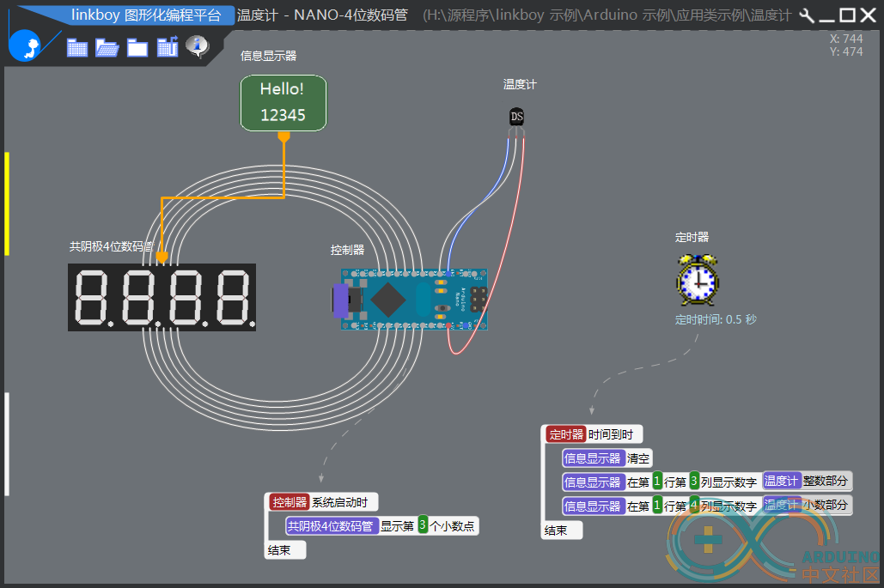Click the 共阴极4位数码管 instruction block
This screenshot has height=588, width=884.
click(331, 526)
